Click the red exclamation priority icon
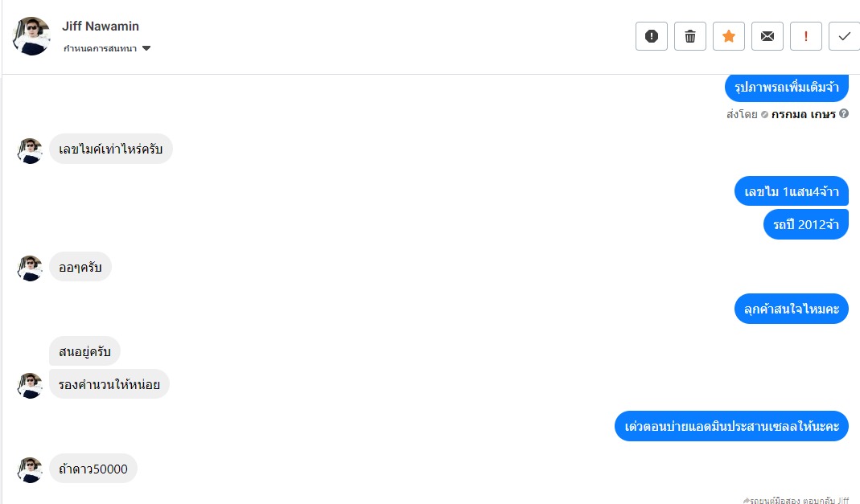The width and height of the screenshot is (860, 504). pyautogui.click(x=806, y=36)
